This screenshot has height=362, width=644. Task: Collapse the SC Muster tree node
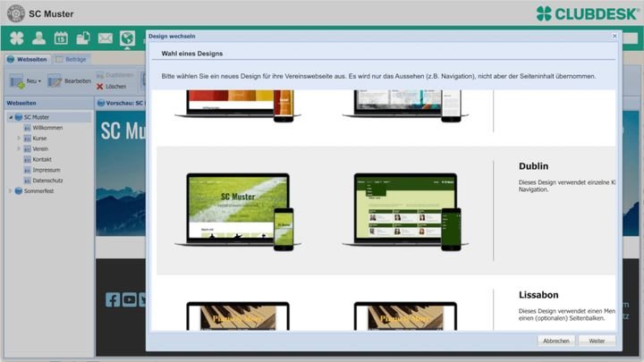point(11,117)
